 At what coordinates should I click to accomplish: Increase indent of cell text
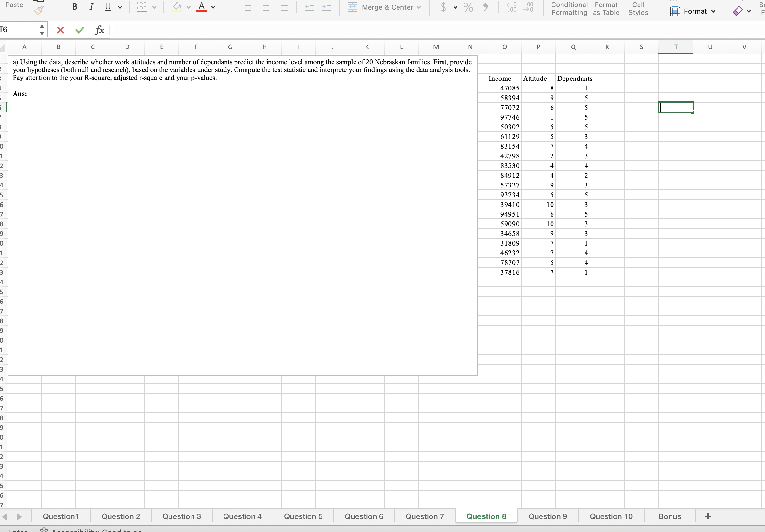click(326, 7)
